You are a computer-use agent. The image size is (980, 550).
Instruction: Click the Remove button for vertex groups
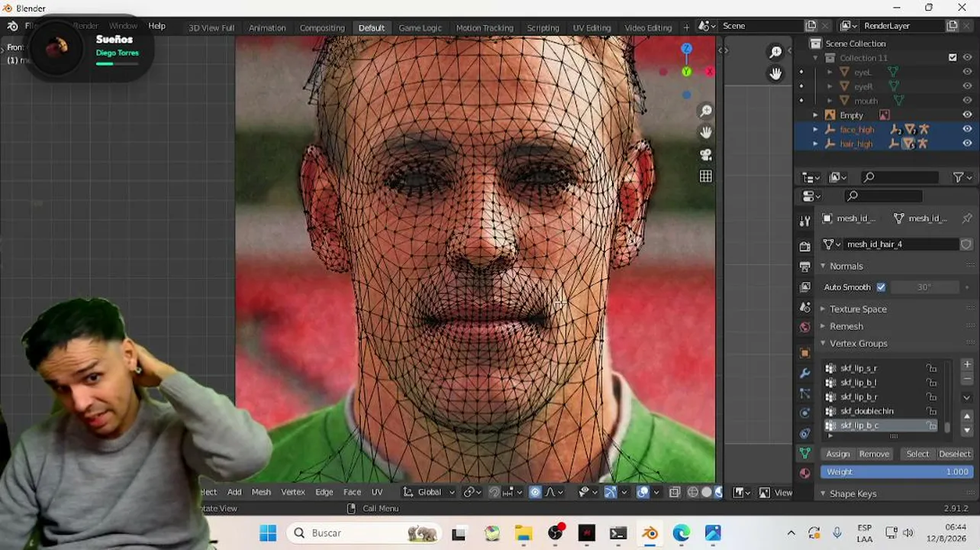coord(874,454)
